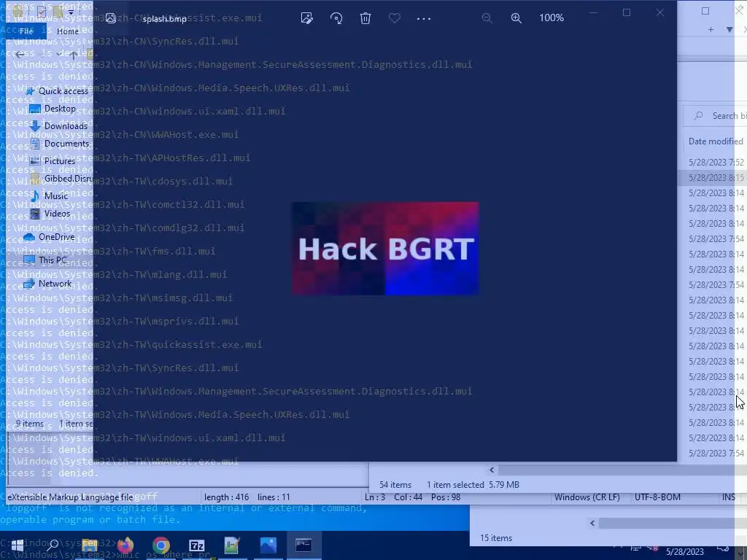Add splash.bmp to favorites with heart icon
Screen dimensions: 747x560
[395, 18]
